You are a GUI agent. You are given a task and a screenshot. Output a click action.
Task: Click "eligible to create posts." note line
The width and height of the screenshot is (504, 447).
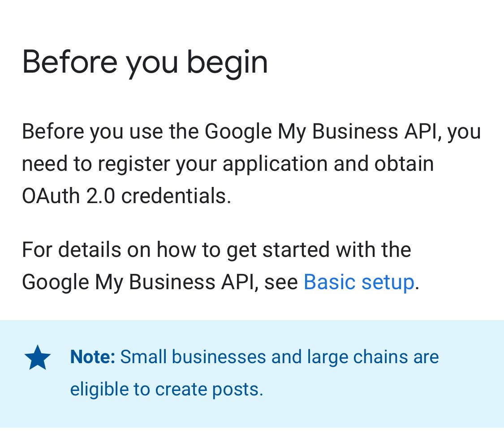(x=167, y=390)
